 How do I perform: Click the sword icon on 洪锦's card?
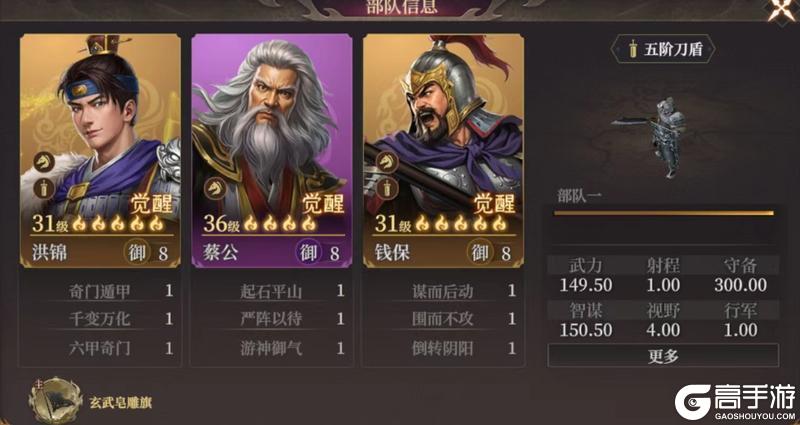[44, 188]
